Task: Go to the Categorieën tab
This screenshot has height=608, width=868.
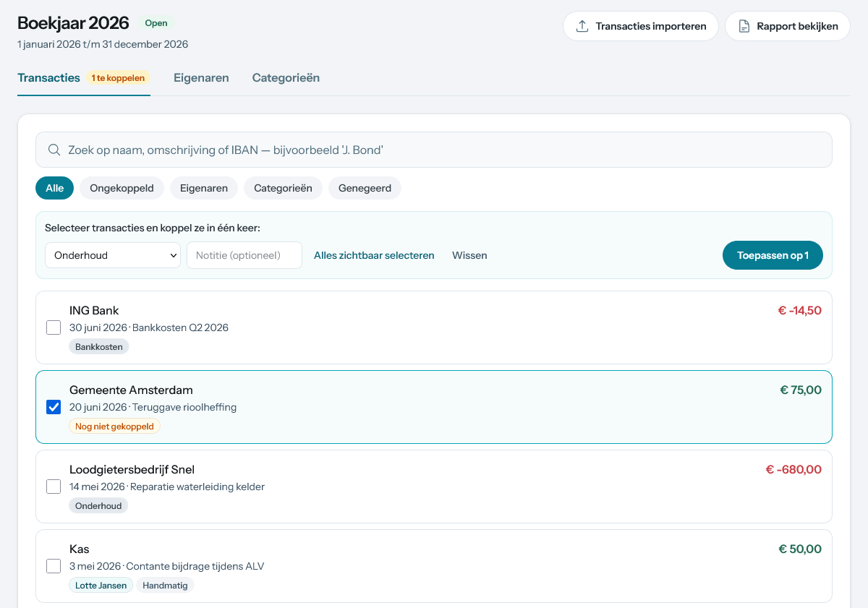Action: [x=286, y=77]
